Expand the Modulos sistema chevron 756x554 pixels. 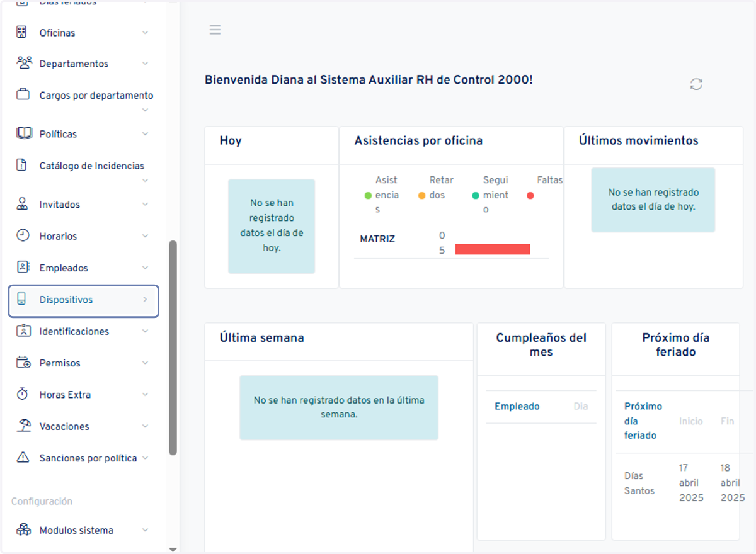click(146, 530)
